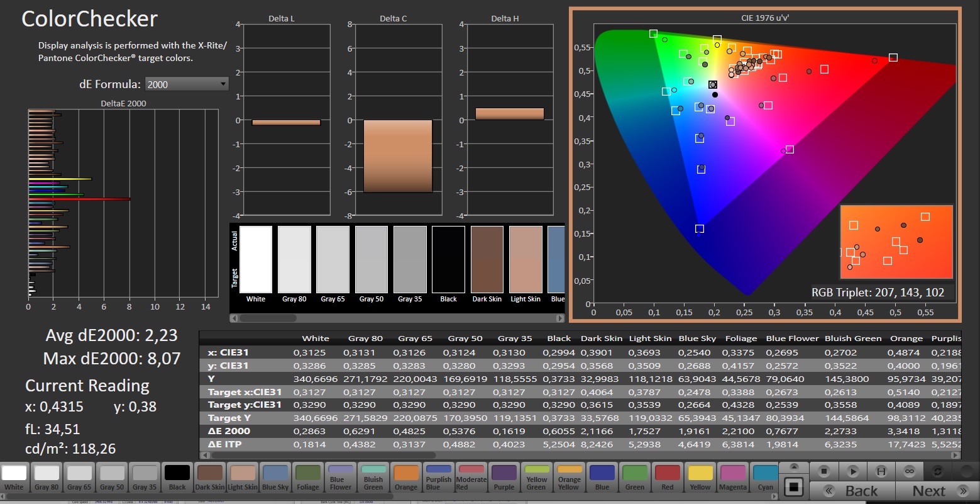Click the Dark Skin actual/target comparison patch
Viewport: 980px width, 504px height.
[x=487, y=260]
